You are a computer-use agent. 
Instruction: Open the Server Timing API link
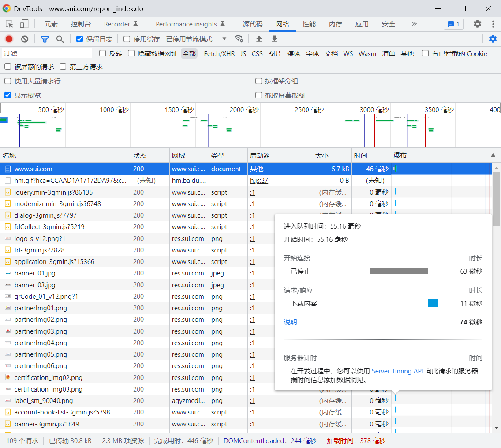click(397, 371)
